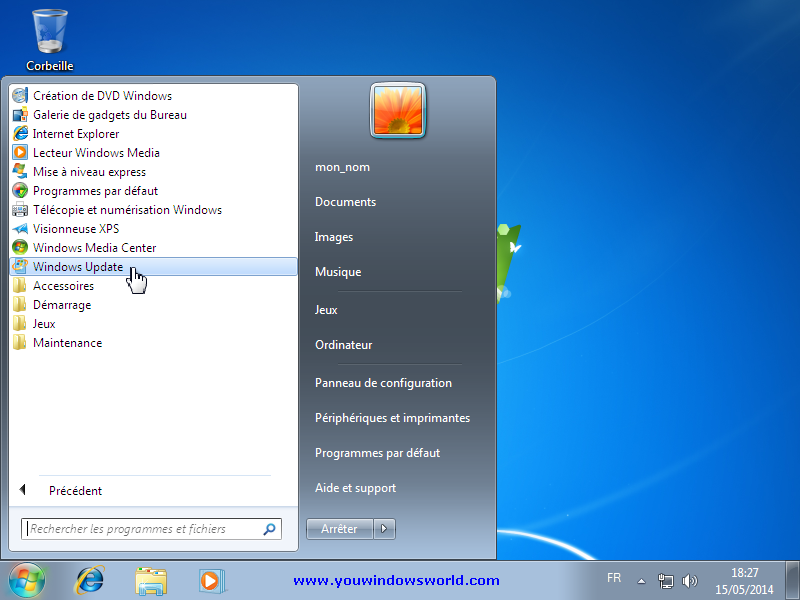
Task: Expand the Démarrage folder
Action: point(153,305)
